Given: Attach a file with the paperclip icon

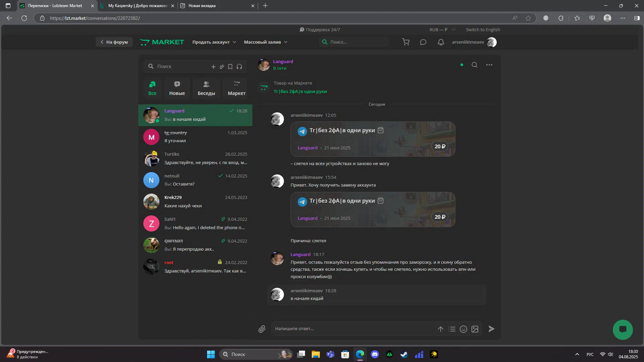Looking at the screenshot, I should (x=262, y=329).
